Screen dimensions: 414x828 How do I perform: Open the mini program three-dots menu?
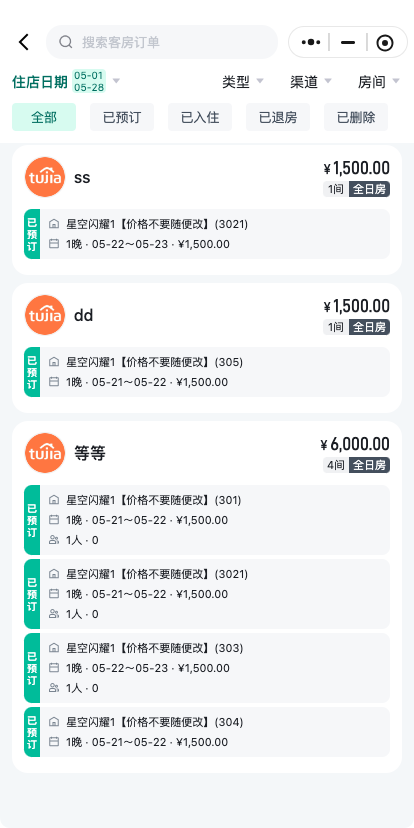(311, 42)
